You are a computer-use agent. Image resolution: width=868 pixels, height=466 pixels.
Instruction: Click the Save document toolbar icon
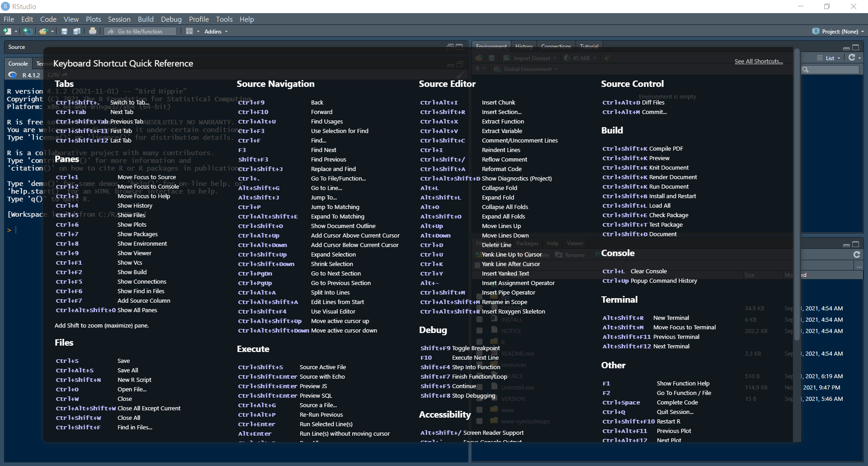pyautogui.click(x=64, y=31)
